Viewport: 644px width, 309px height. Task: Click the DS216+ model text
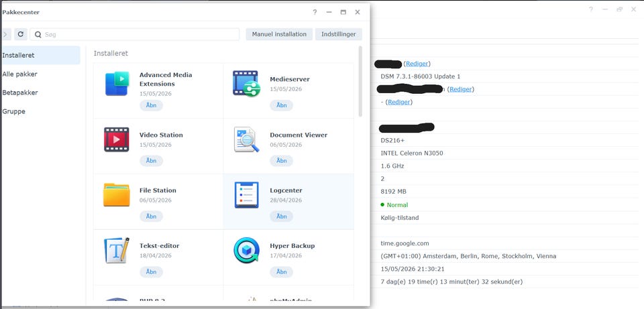pyautogui.click(x=392, y=140)
